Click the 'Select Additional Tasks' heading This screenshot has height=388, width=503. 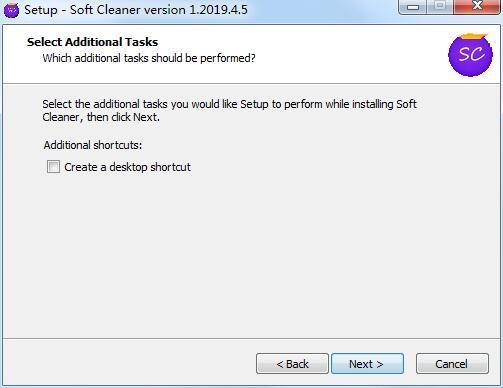coord(92,42)
